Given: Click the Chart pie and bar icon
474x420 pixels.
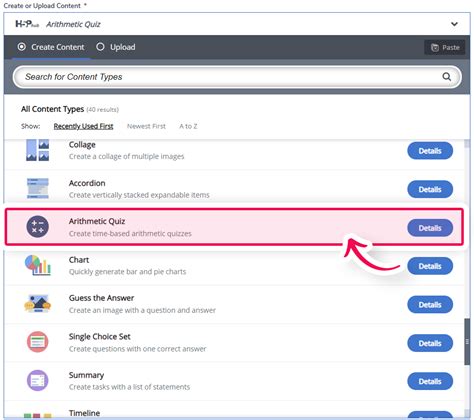Looking at the screenshot, I should coord(38,265).
